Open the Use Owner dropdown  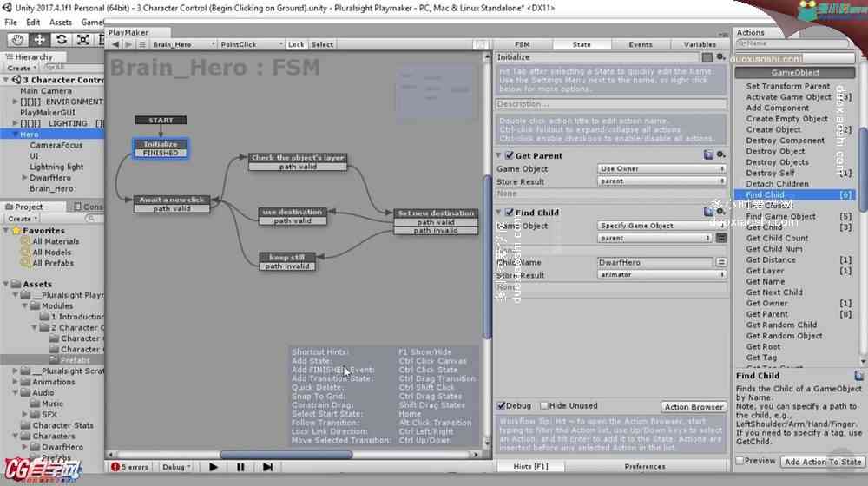tap(661, 169)
